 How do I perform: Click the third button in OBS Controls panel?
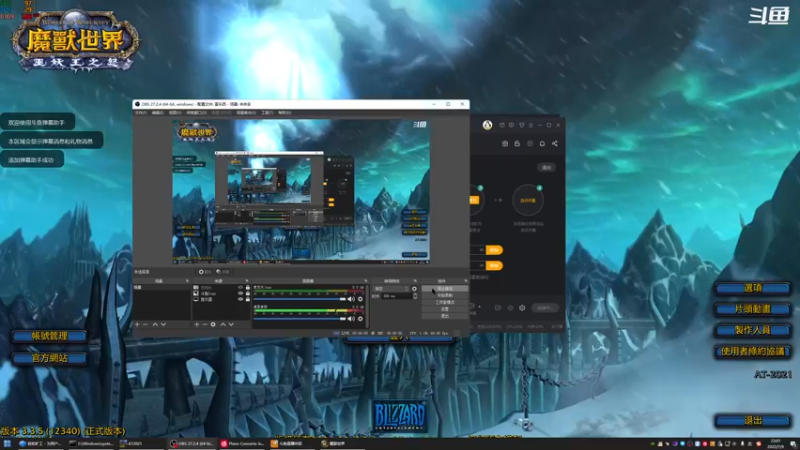click(x=444, y=302)
